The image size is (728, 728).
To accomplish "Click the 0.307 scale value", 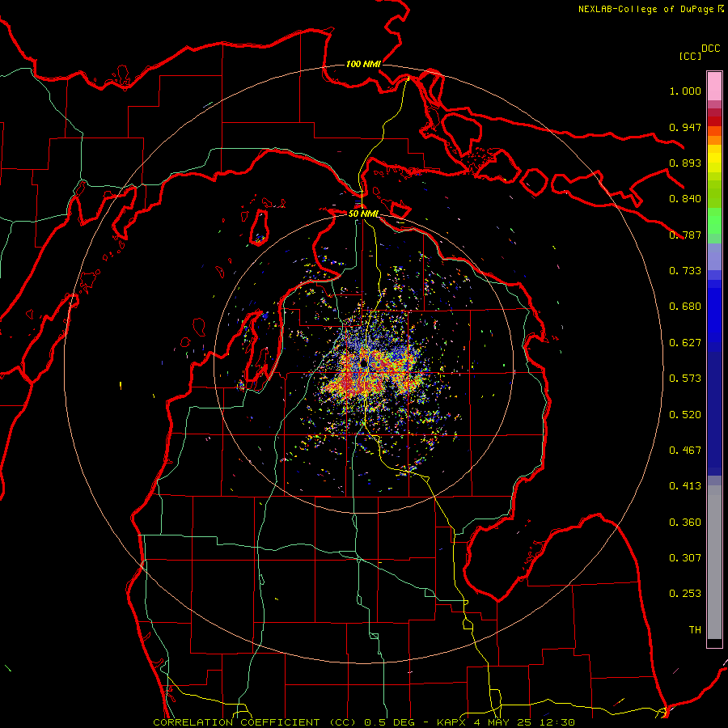I will [x=685, y=558].
